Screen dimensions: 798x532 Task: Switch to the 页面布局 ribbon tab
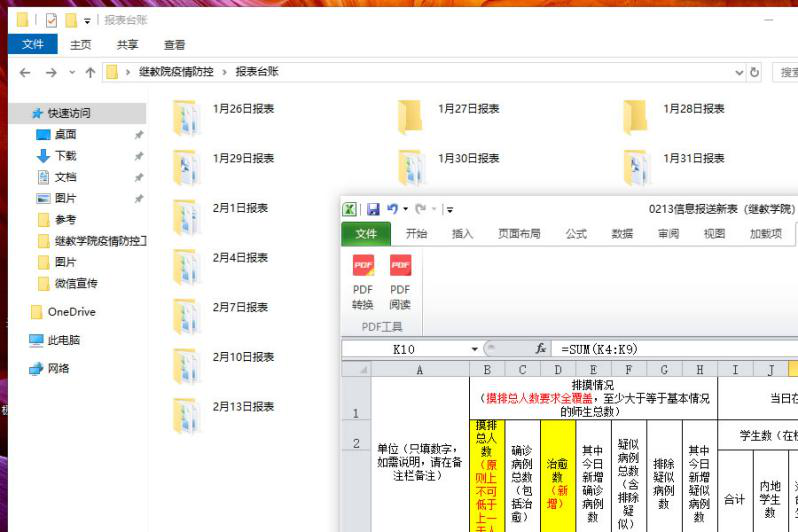[519, 234]
